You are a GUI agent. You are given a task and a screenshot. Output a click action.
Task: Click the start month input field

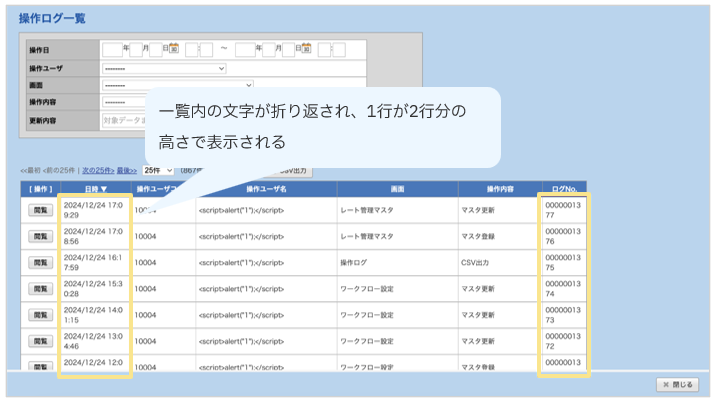click(x=135, y=49)
